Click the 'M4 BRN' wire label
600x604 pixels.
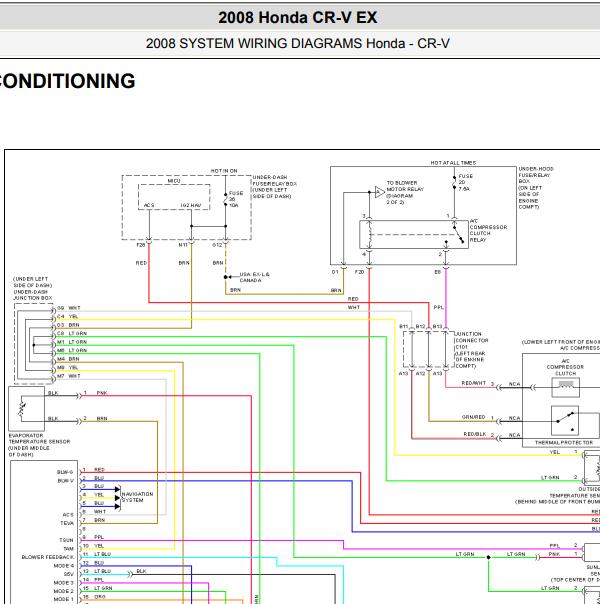(68, 359)
